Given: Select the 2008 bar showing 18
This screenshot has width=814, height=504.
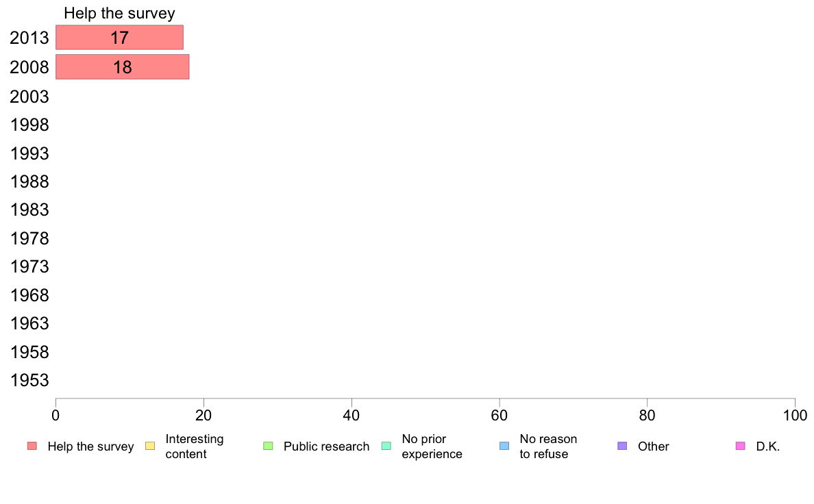Looking at the screenshot, I should (122, 67).
